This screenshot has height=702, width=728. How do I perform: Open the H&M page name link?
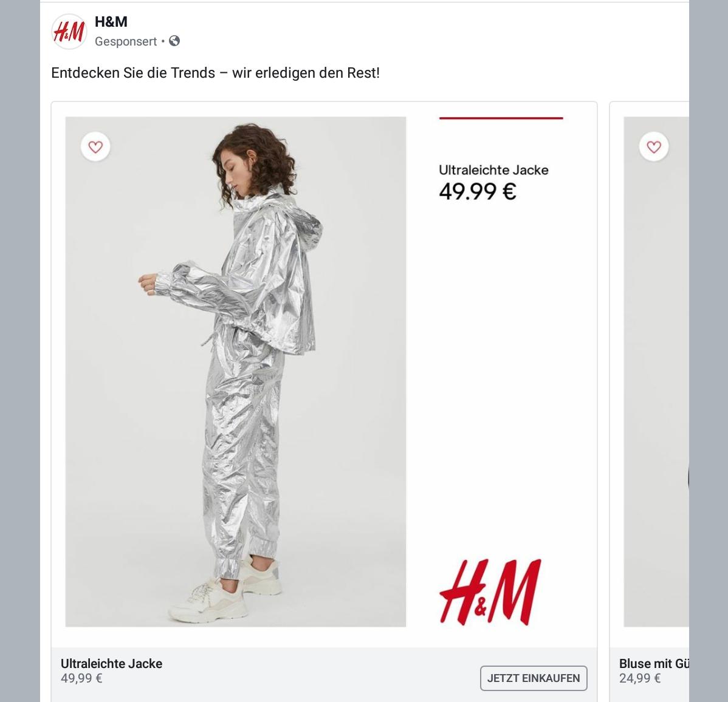click(x=111, y=22)
